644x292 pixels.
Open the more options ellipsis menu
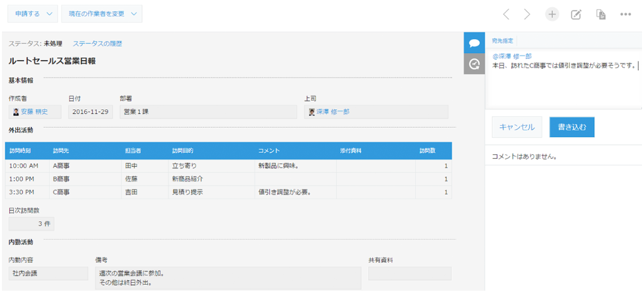point(625,14)
